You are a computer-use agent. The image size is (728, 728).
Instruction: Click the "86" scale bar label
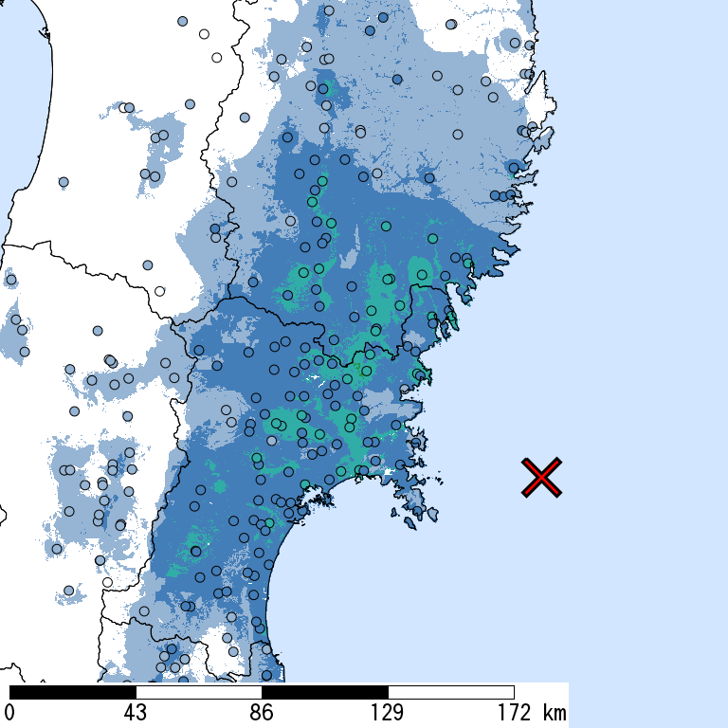[262, 713]
